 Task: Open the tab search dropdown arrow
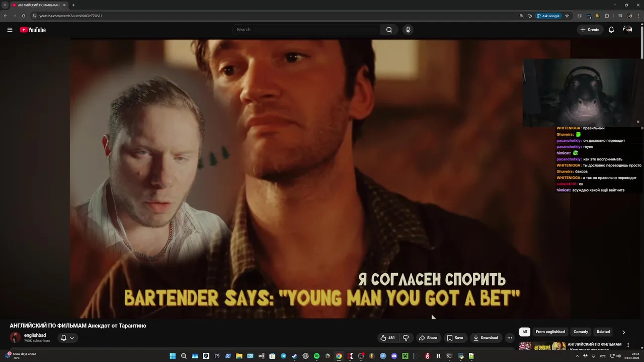point(5,5)
